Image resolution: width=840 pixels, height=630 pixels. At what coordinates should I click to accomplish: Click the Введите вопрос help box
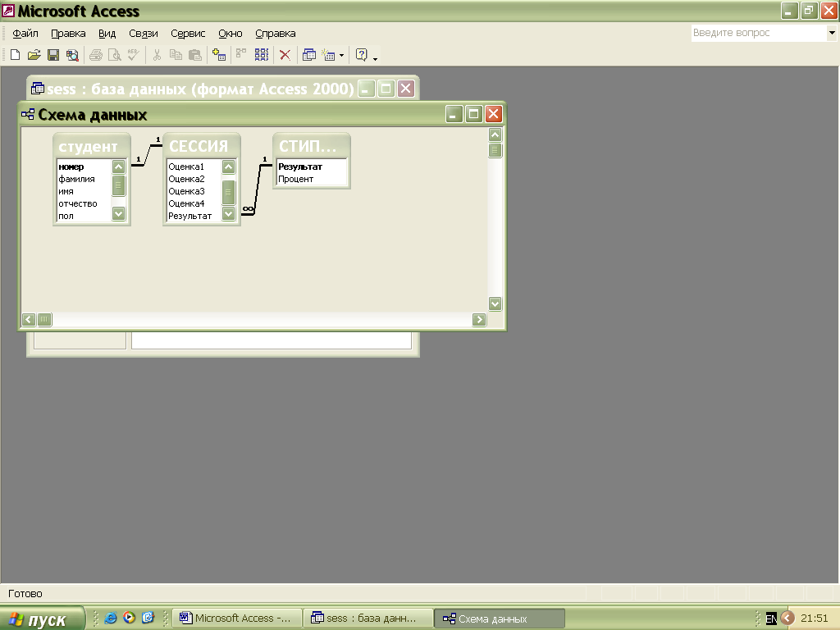[759, 33]
